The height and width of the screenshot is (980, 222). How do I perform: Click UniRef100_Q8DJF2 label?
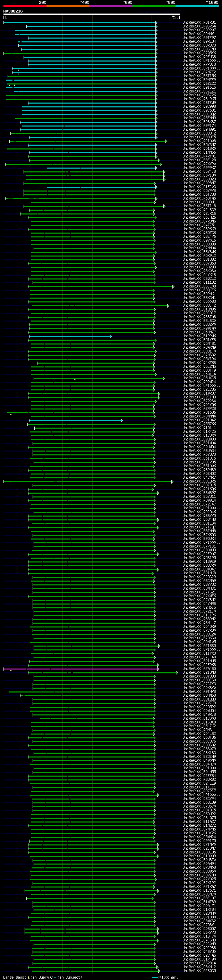199,306
